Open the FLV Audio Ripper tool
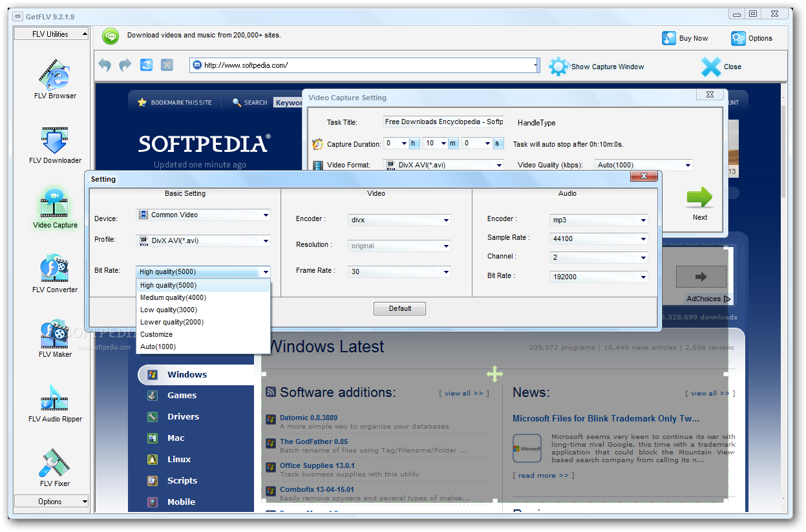This screenshot has height=532, width=806. tap(55, 403)
